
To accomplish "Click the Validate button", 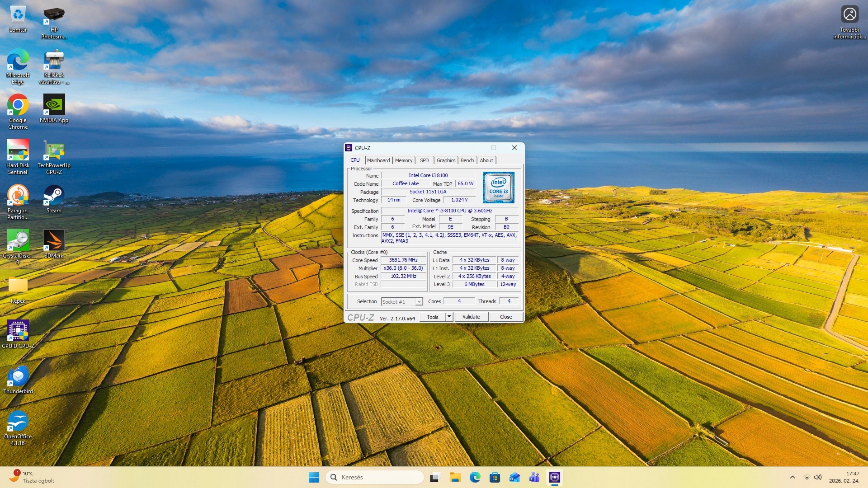I will point(471,317).
